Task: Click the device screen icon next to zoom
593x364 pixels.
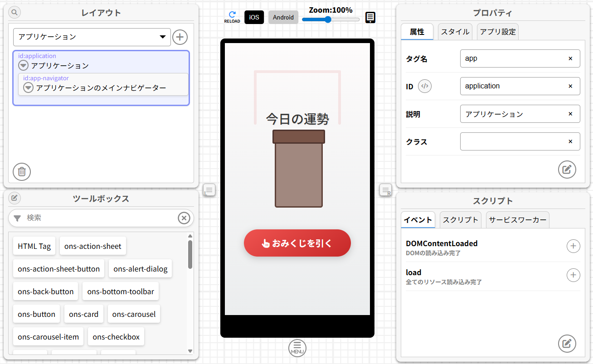Action: [x=370, y=18]
